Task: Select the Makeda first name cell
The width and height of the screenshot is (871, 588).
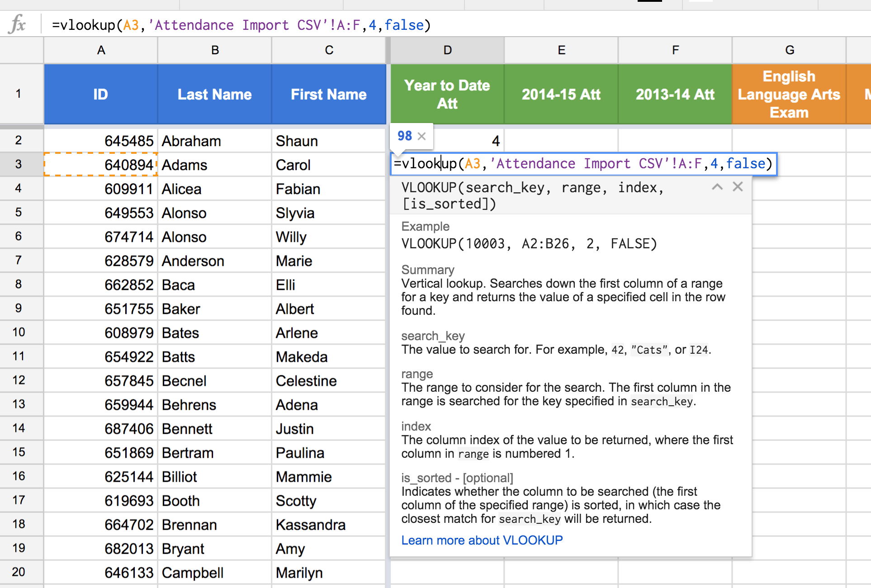Action: pyautogui.click(x=329, y=356)
